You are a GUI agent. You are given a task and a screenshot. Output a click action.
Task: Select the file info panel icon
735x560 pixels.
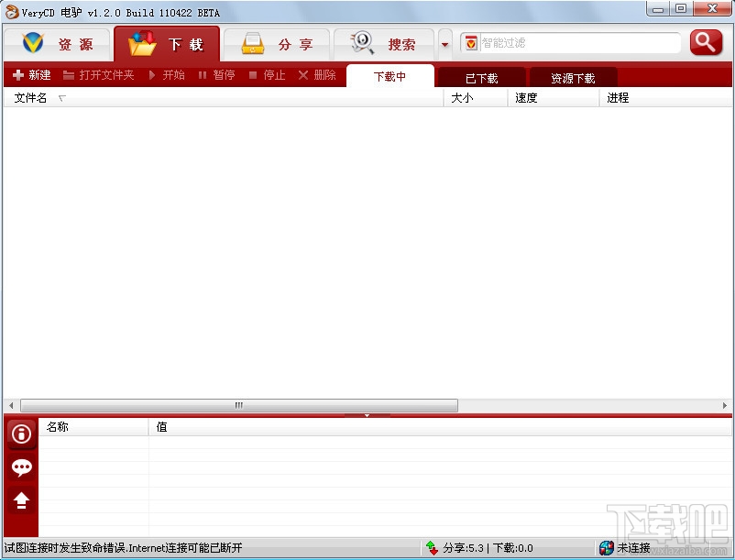point(20,434)
